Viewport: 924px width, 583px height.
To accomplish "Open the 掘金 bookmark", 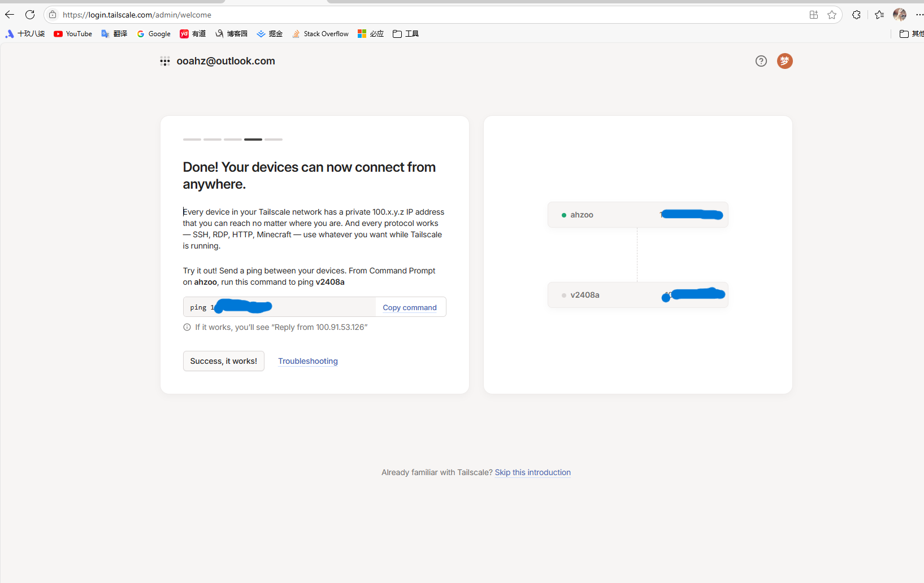I will [x=270, y=34].
